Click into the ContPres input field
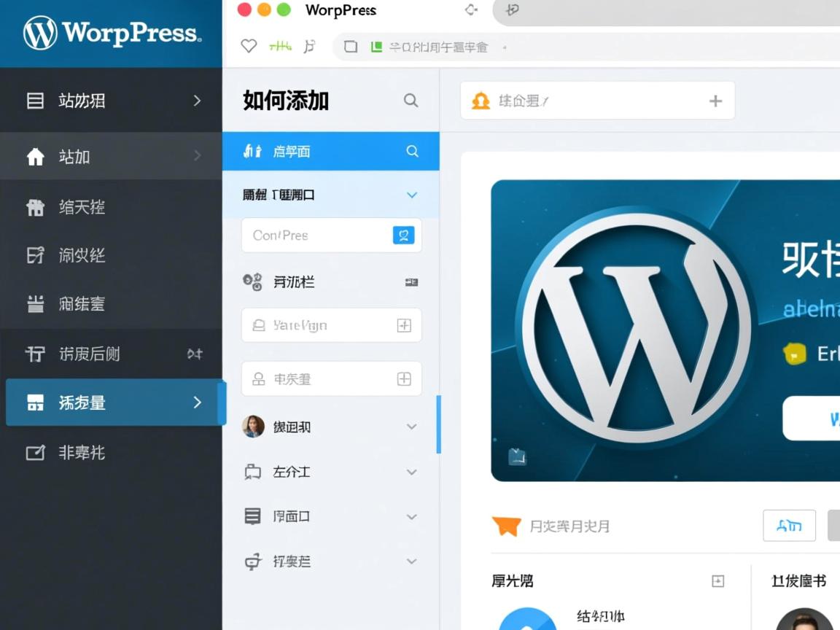Image resolution: width=840 pixels, height=630 pixels. (321, 235)
